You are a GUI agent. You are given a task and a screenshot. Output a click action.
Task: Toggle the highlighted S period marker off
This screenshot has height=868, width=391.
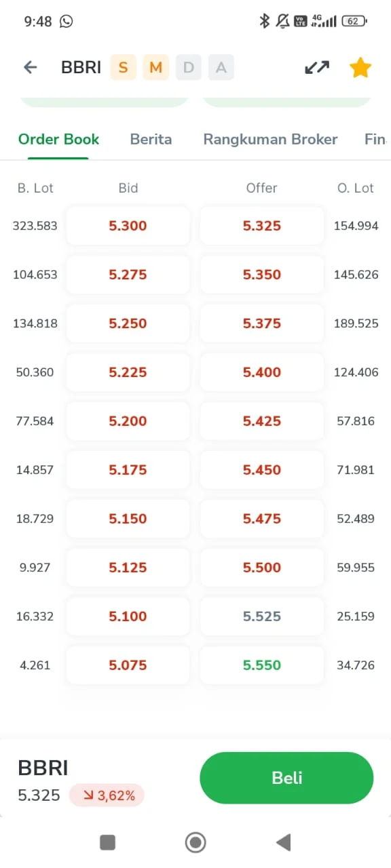123,66
